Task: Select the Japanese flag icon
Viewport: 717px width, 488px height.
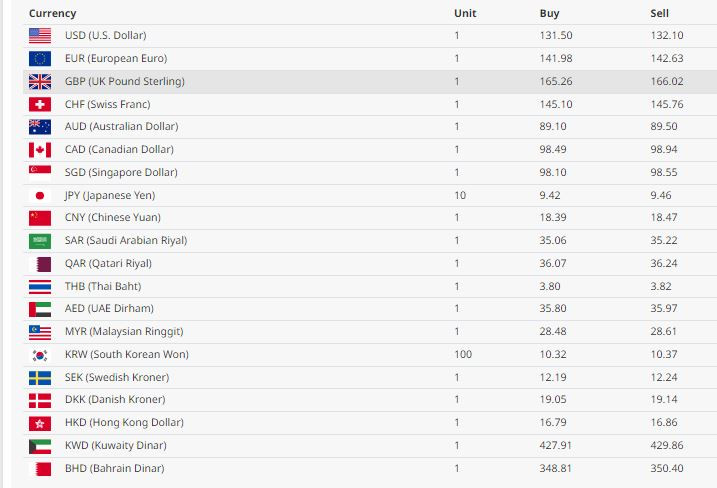Action: tap(40, 195)
